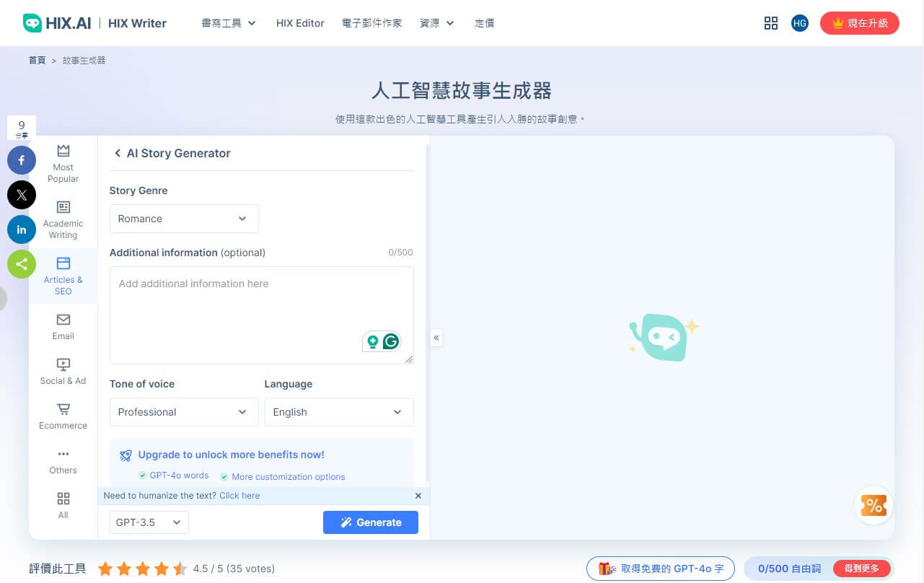Open HIX Editor in the nav
The height and width of the screenshot is (583, 924).
[x=300, y=23]
